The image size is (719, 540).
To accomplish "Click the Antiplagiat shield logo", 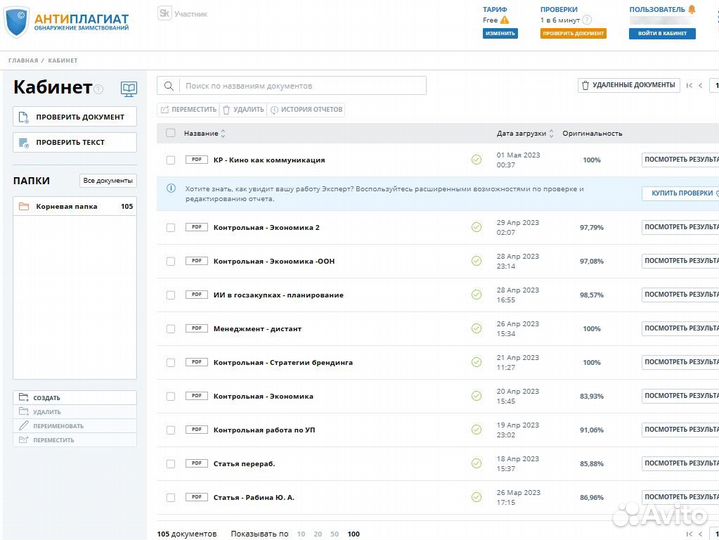I will coord(17,21).
